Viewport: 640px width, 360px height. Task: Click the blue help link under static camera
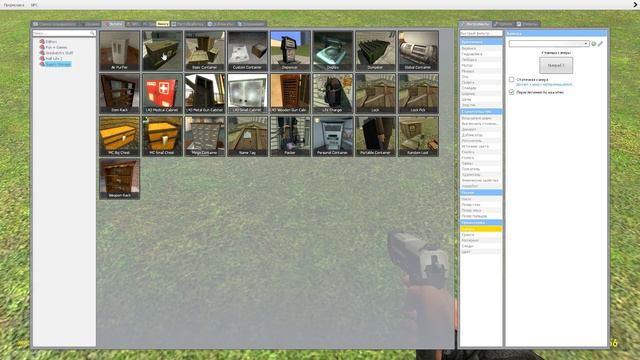point(544,84)
